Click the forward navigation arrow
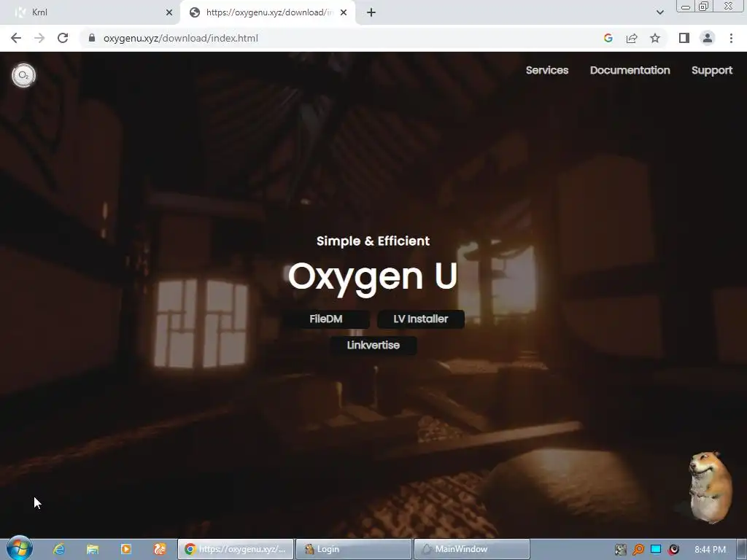747x560 pixels. coord(39,38)
